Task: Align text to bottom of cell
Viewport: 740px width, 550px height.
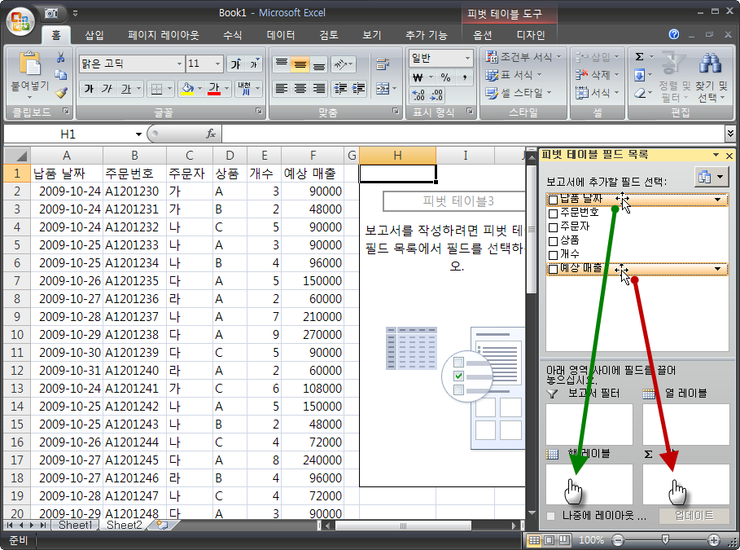Action: point(319,64)
